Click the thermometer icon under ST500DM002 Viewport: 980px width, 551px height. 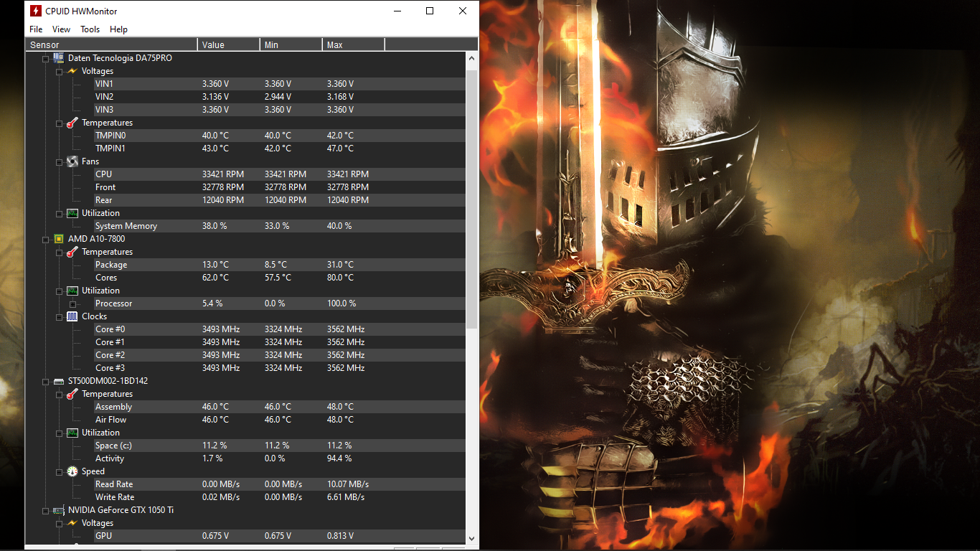tap(72, 394)
